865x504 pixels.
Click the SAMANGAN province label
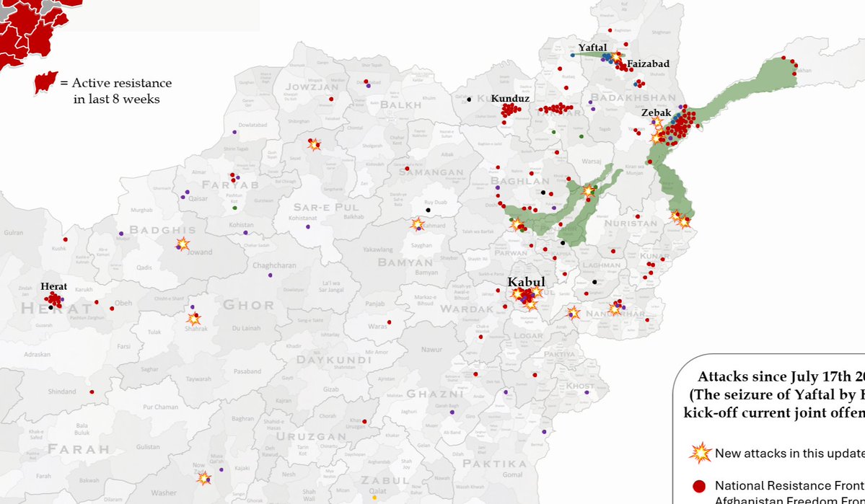pos(432,172)
